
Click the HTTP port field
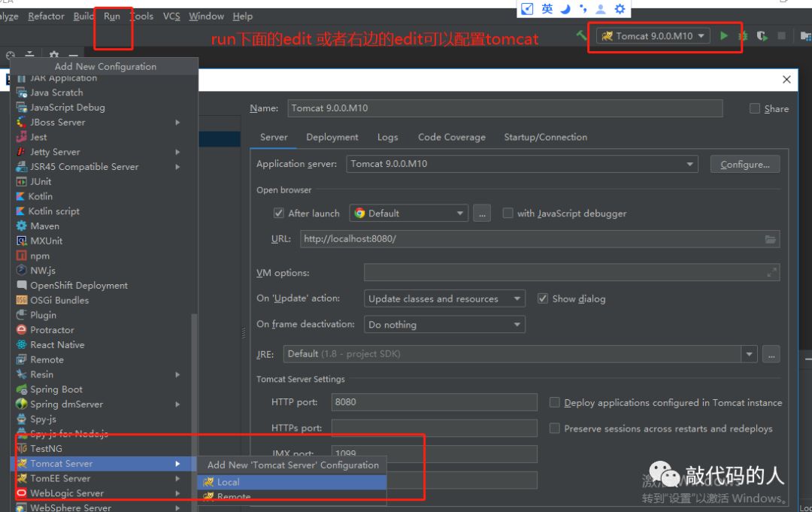[x=434, y=402]
